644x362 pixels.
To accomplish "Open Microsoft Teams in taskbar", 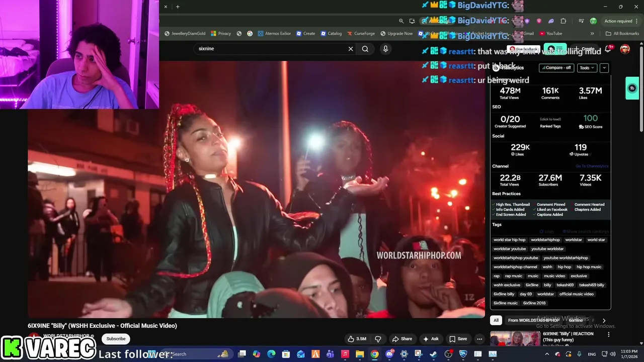I will [330, 354].
